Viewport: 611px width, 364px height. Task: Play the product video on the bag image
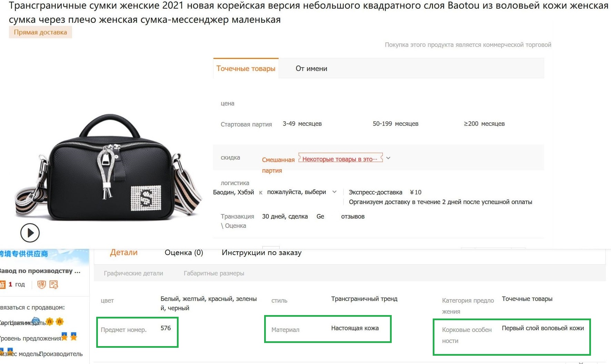click(30, 233)
